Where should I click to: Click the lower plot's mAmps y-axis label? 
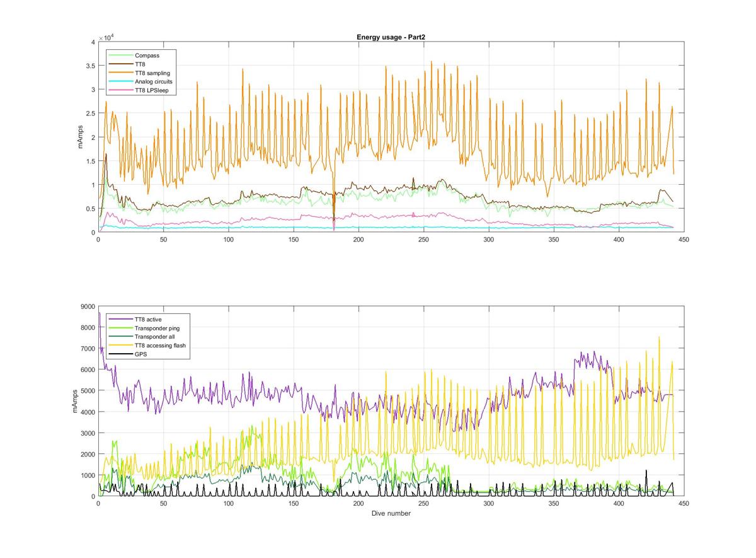76,401
